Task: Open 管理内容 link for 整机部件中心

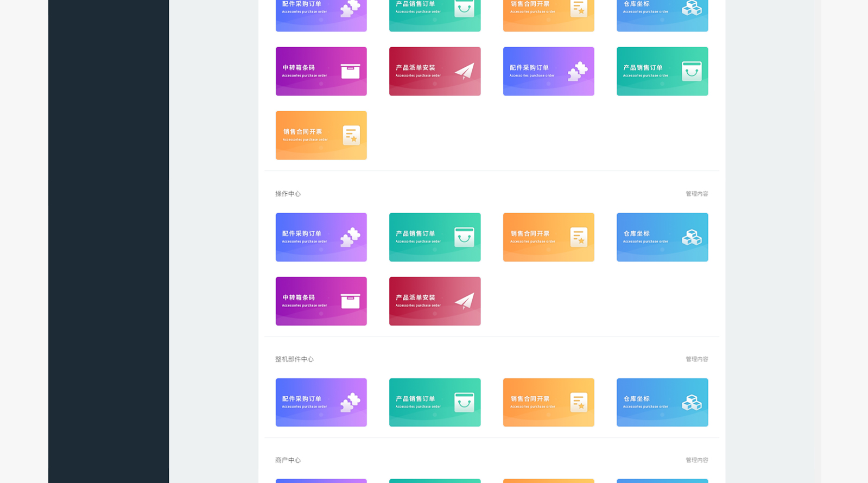Action: (696, 359)
